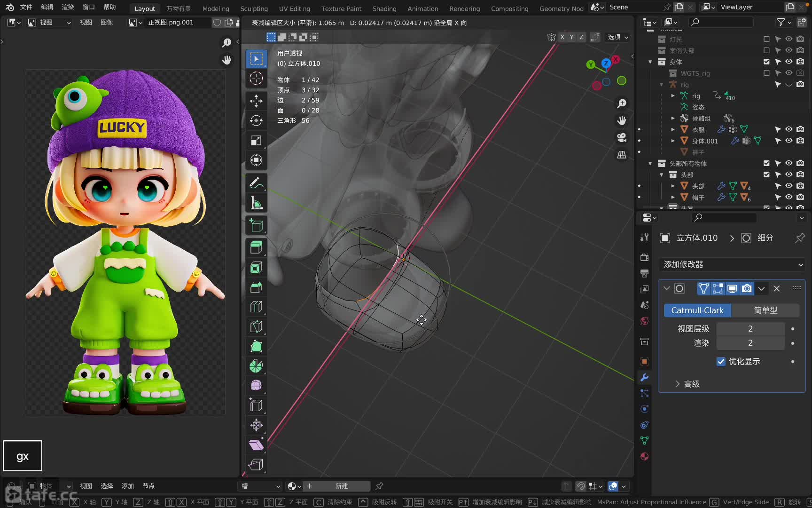Collapse the 身体 collection tree
This screenshot has width=812, height=508.
(x=650, y=62)
